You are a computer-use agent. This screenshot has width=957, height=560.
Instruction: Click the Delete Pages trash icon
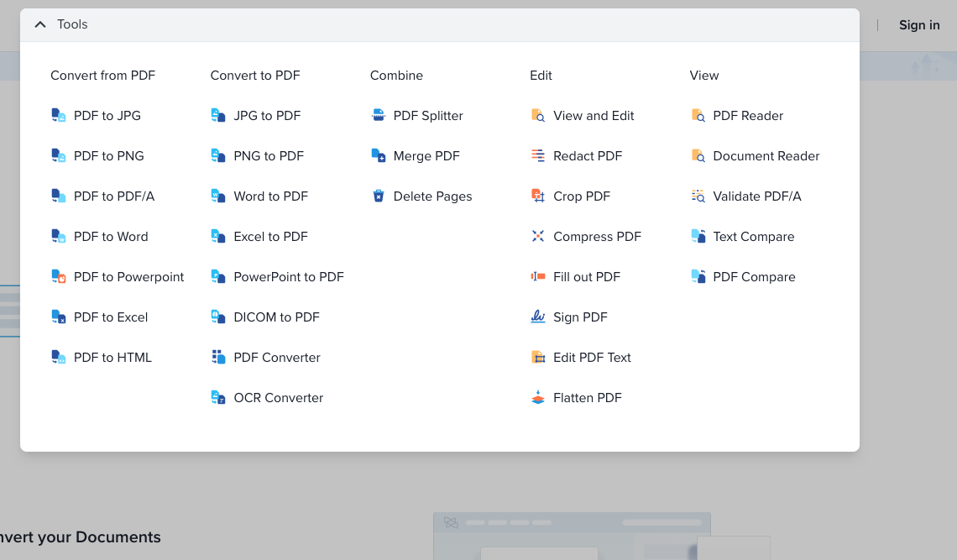coord(379,196)
